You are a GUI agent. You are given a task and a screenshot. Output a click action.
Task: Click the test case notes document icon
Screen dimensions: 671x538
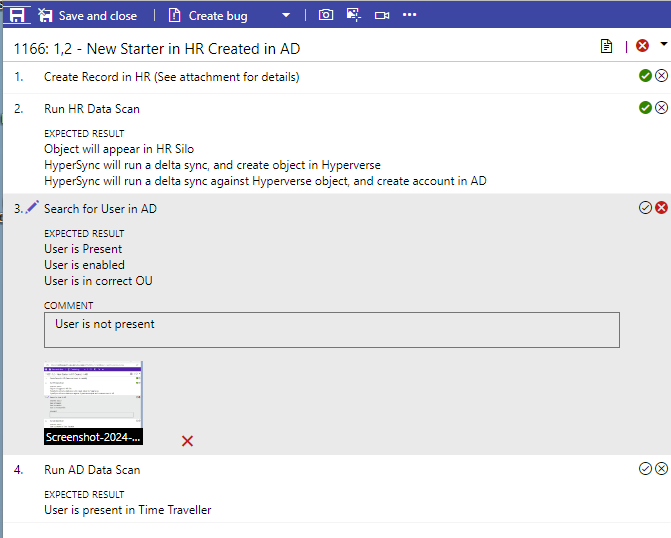click(606, 47)
